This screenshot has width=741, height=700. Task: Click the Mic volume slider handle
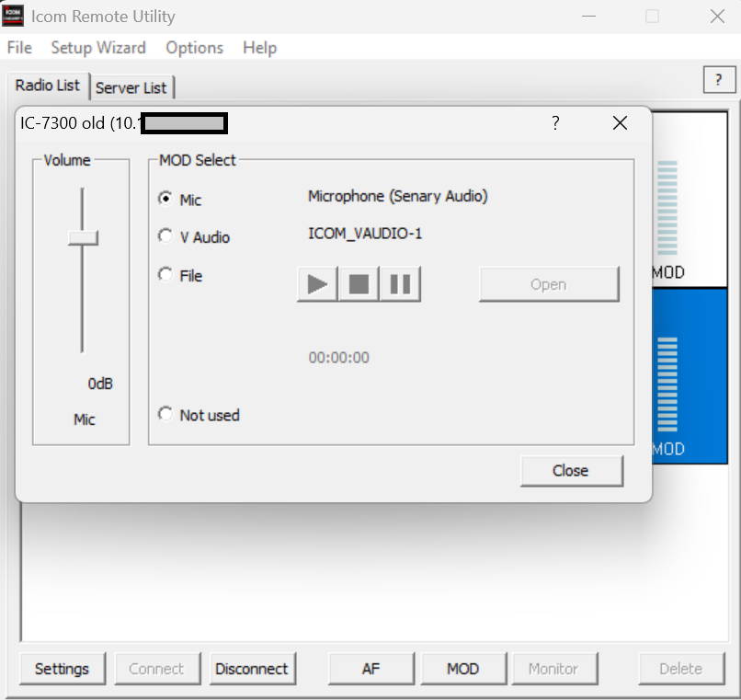click(83, 238)
